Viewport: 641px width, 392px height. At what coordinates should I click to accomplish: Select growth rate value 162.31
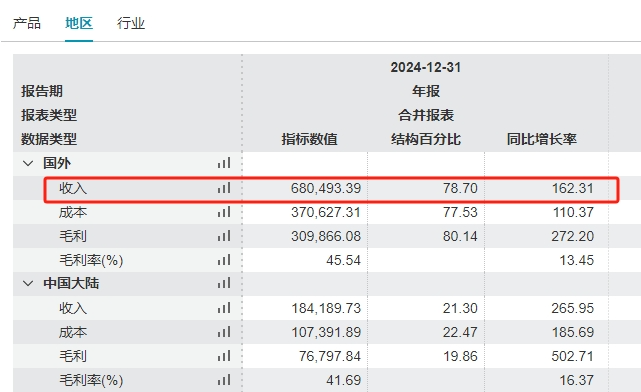pyautogui.click(x=573, y=188)
